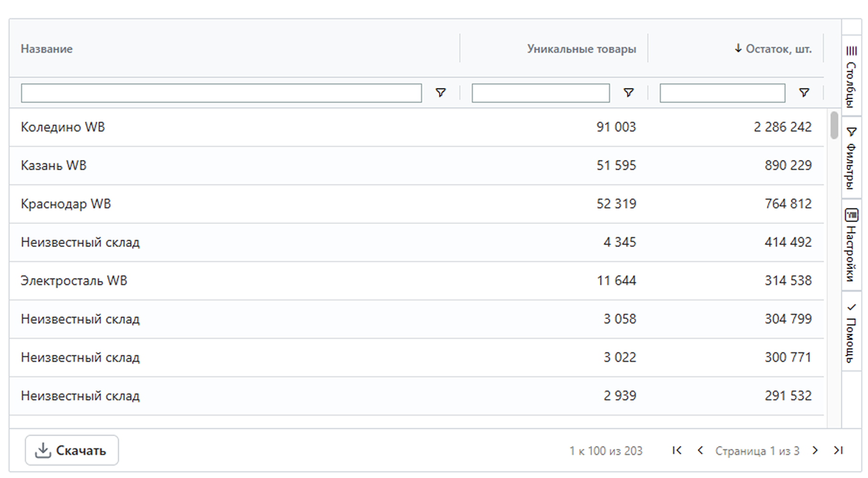Focus the Уникальные товары filter input

pyautogui.click(x=540, y=93)
